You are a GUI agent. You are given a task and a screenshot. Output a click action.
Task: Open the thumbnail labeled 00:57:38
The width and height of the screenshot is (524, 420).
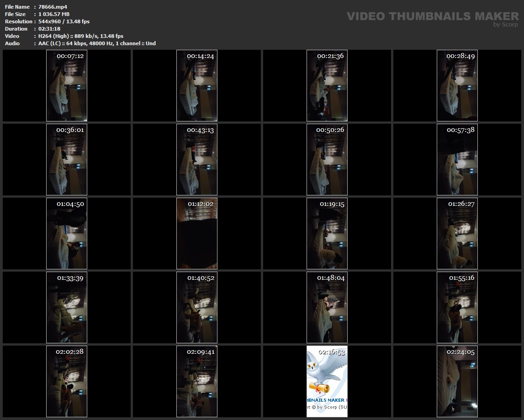tap(457, 160)
